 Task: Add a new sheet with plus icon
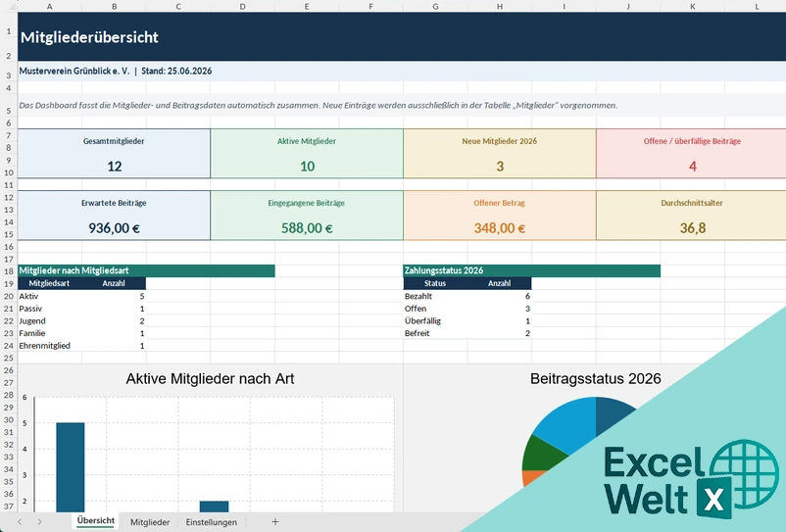(274, 522)
